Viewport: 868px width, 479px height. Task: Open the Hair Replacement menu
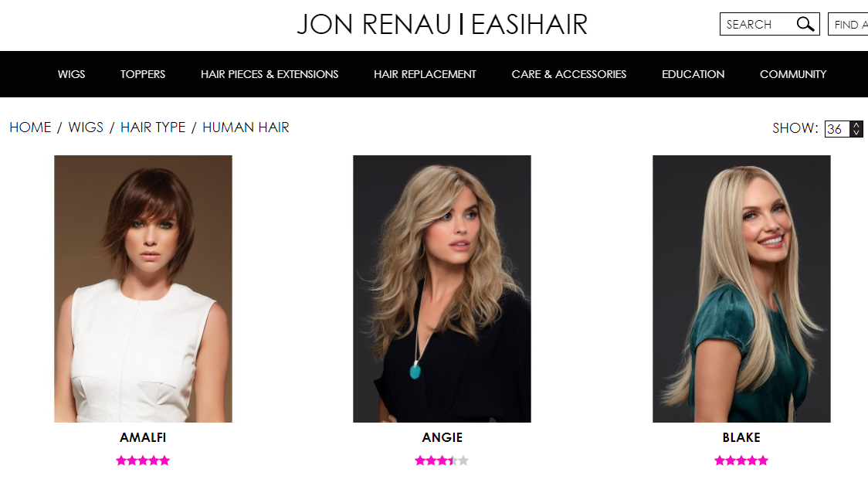pos(425,74)
